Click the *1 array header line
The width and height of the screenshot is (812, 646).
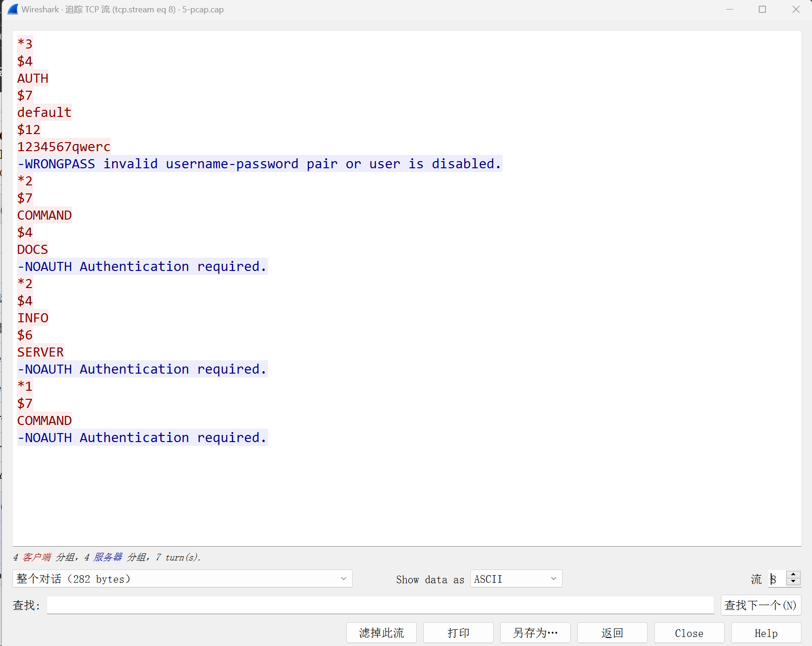tap(25, 386)
